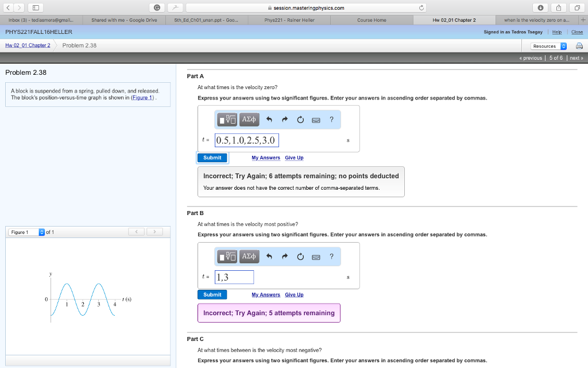Screen dimensions: 588x368
Task: Open My Answers link for Part A
Action: coord(265,158)
